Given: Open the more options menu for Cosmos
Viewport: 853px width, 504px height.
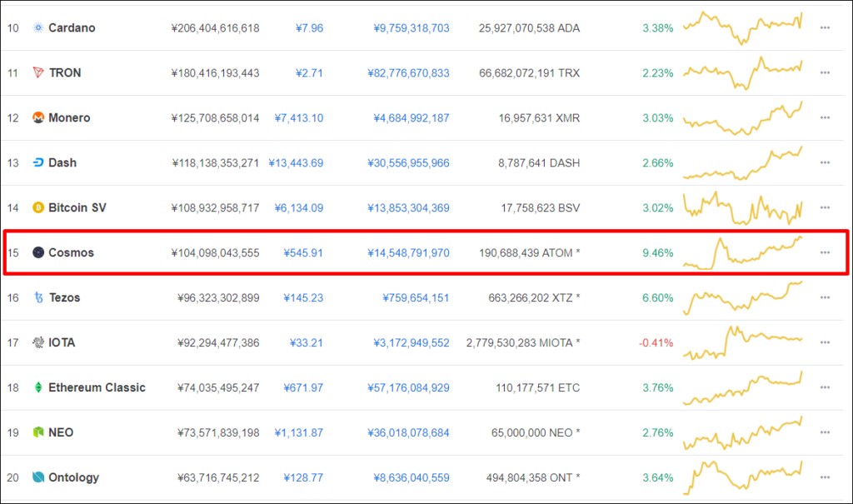Looking at the screenshot, I should pos(825,252).
